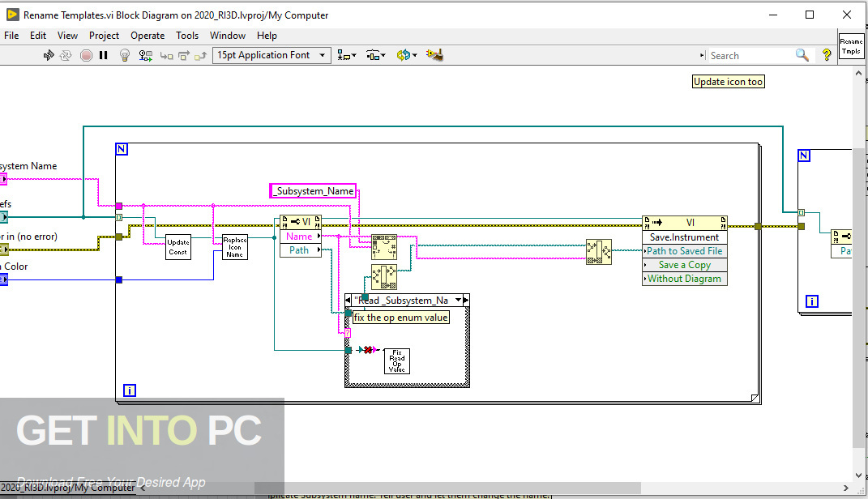Open the case selector label dropdown

point(458,300)
